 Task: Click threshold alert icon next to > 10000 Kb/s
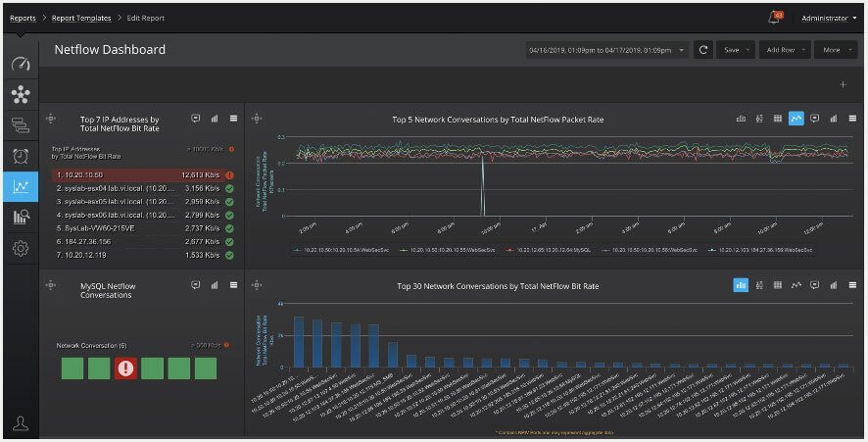[x=231, y=149]
